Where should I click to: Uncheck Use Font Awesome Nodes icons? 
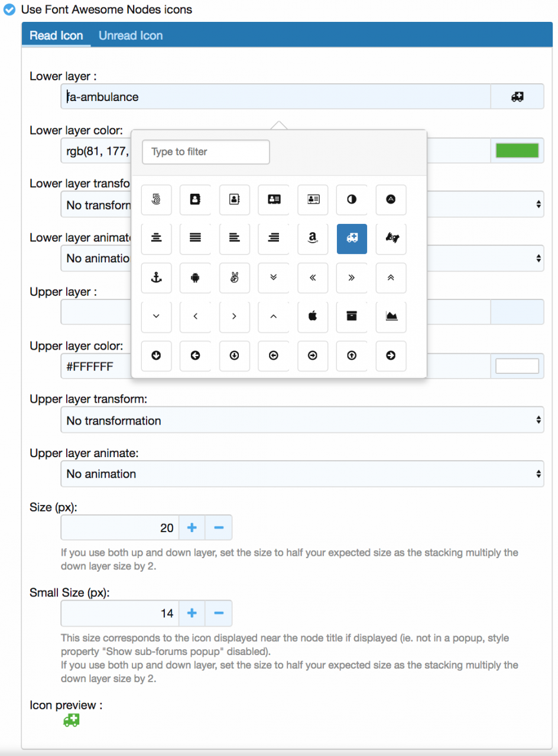pos(9,10)
